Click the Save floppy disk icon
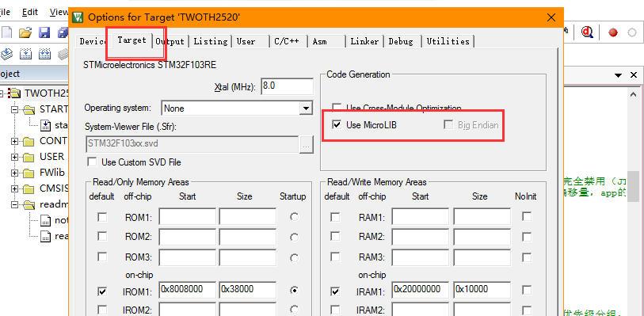 pyautogui.click(x=44, y=32)
